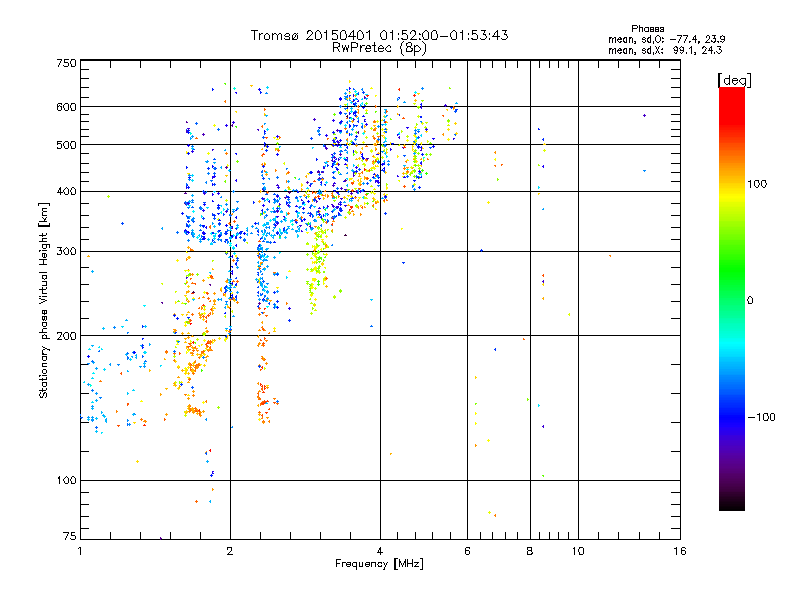Click the 'Stationary phase Virtual Height [km]' axis label

click(43, 300)
